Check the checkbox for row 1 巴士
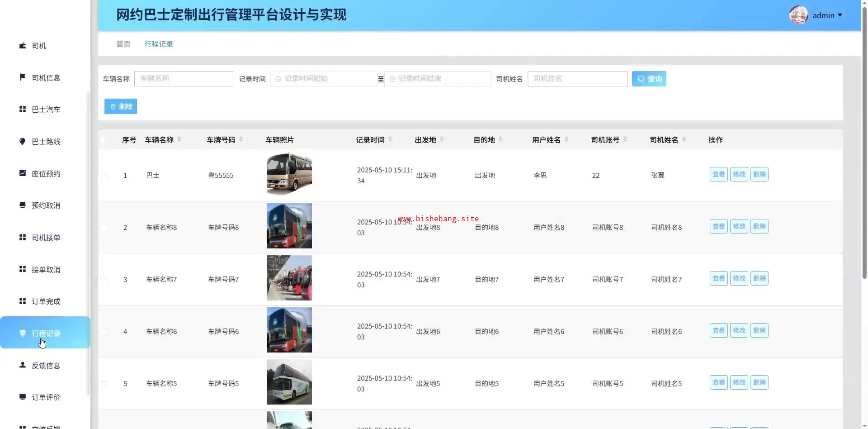The height and width of the screenshot is (429, 868). click(x=104, y=176)
